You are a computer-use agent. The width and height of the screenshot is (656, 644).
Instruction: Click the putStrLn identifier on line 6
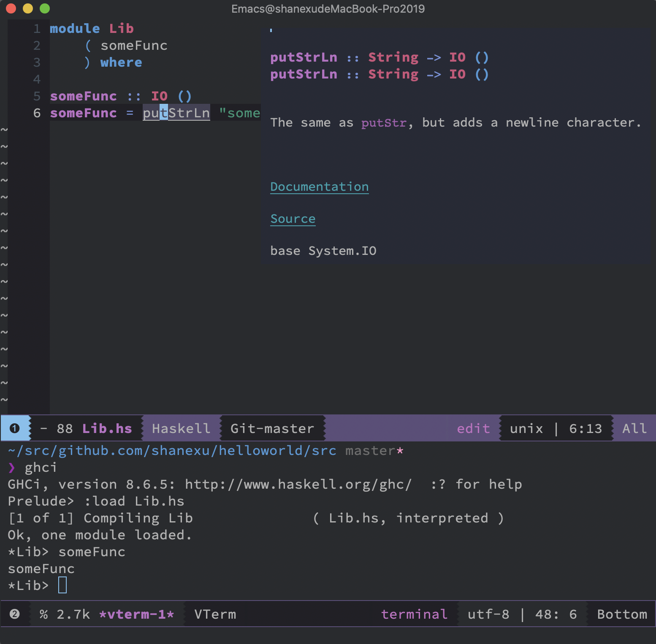(176, 113)
